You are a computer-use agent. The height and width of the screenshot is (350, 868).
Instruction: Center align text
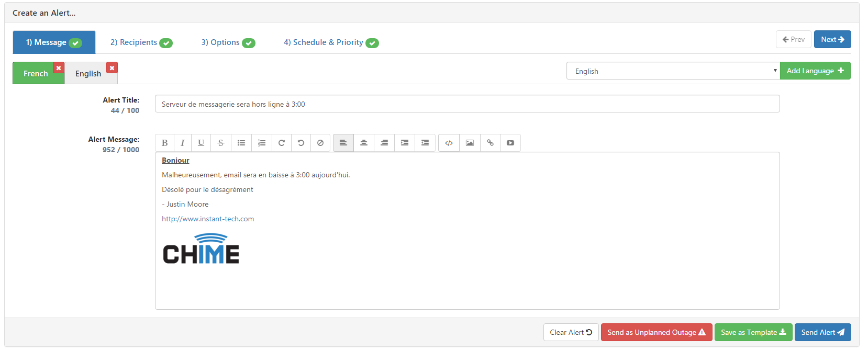(364, 143)
